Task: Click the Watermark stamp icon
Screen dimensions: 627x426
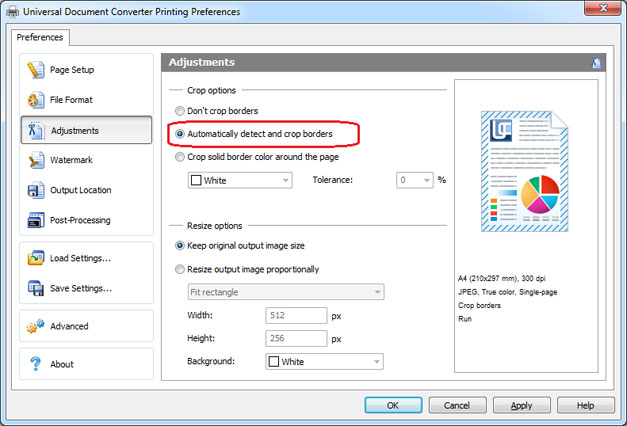Action: pyautogui.click(x=36, y=160)
